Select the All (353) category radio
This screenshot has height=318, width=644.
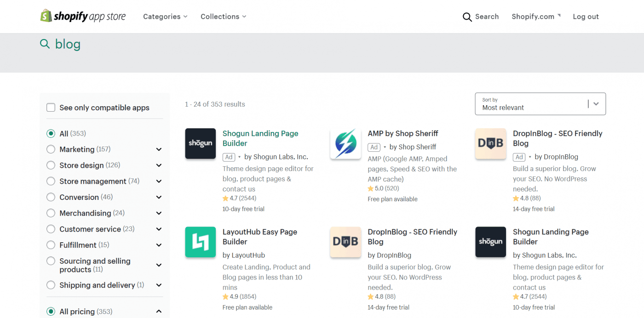51,134
